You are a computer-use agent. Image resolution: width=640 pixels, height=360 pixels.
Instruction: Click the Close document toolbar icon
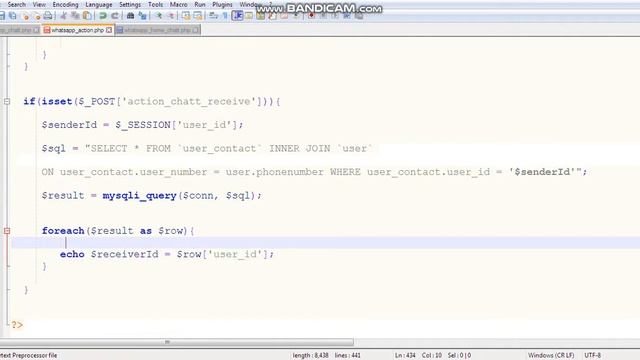[x=26, y=16]
